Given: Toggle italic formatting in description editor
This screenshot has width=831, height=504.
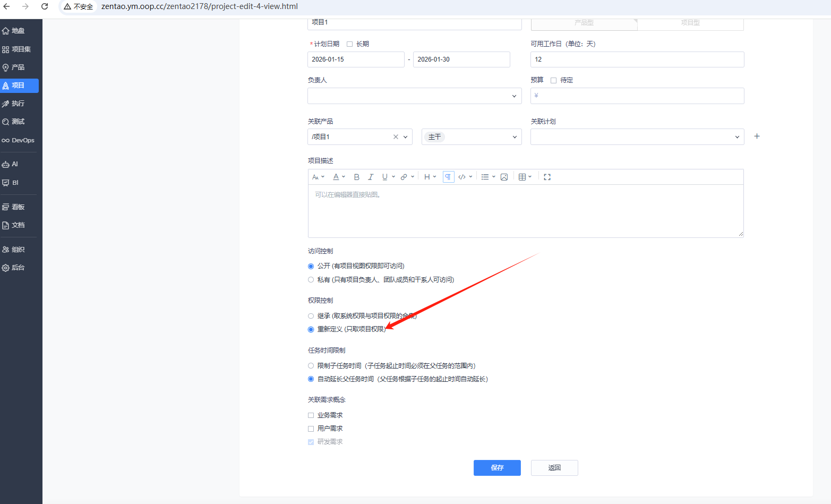Looking at the screenshot, I should pyautogui.click(x=371, y=177).
